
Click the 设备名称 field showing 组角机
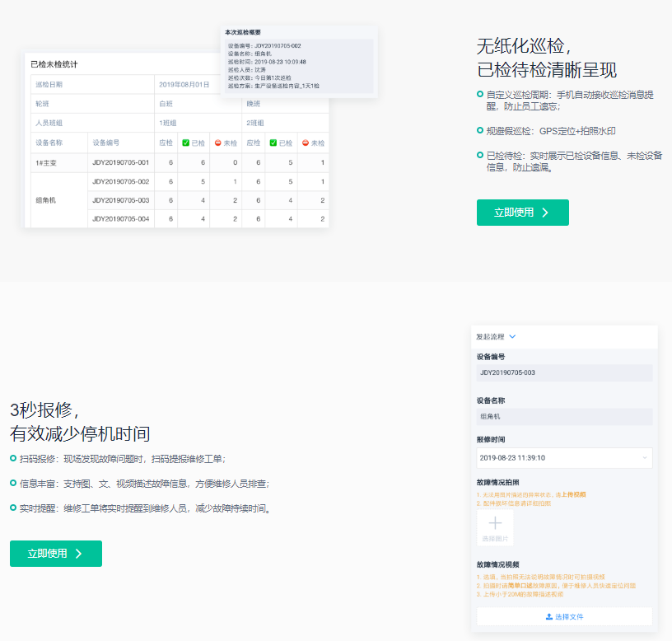(x=564, y=417)
